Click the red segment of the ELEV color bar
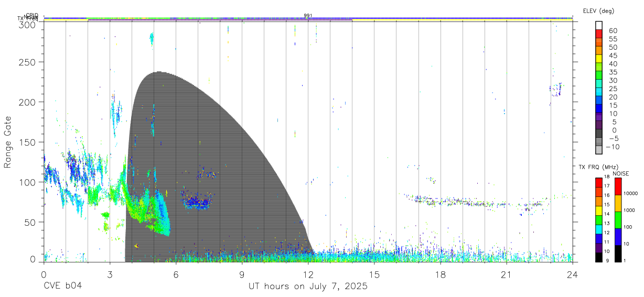Screen dimensions: 644x297 (x=599, y=33)
